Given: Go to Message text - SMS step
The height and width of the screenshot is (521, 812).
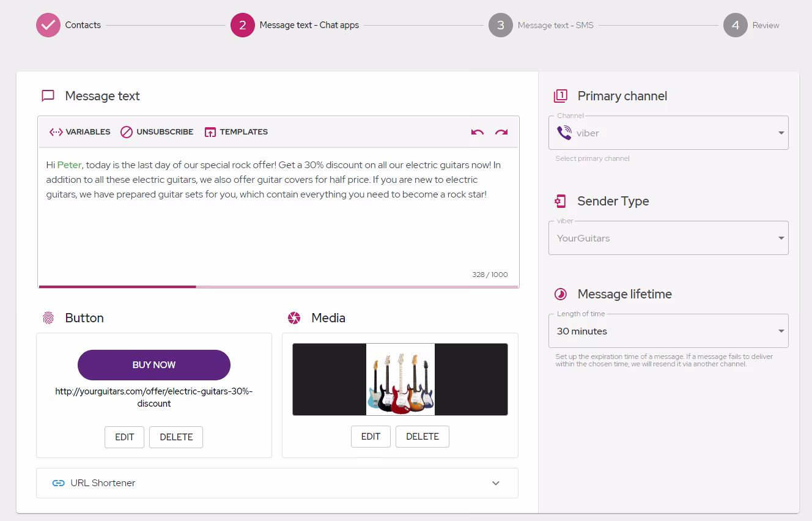Looking at the screenshot, I should point(541,25).
